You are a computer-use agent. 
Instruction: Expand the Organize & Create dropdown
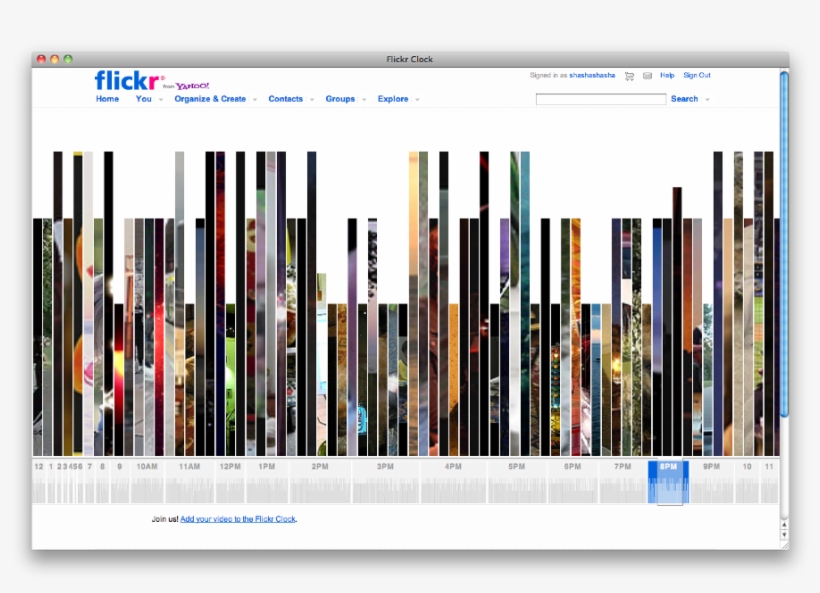pyautogui.click(x=254, y=99)
